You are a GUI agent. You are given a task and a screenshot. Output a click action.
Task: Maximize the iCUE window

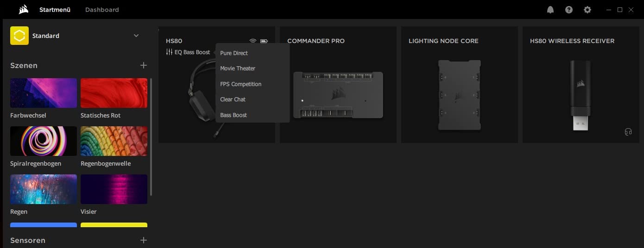click(x=620, y=10)
